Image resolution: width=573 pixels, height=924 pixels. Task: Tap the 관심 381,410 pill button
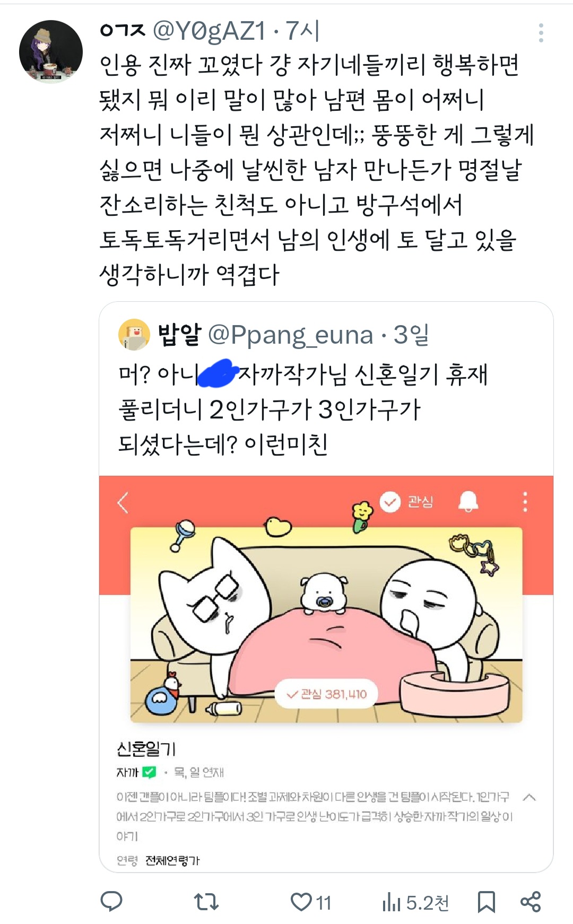(326, 694)
